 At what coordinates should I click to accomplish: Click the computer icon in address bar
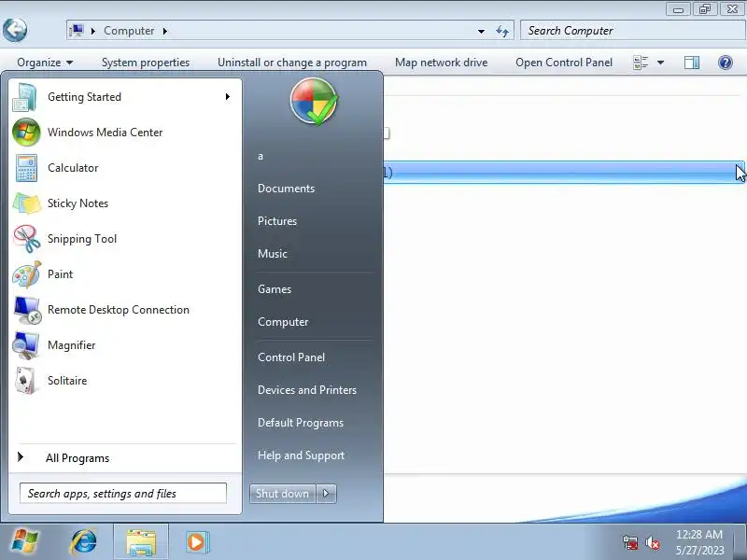coord(76,31)
